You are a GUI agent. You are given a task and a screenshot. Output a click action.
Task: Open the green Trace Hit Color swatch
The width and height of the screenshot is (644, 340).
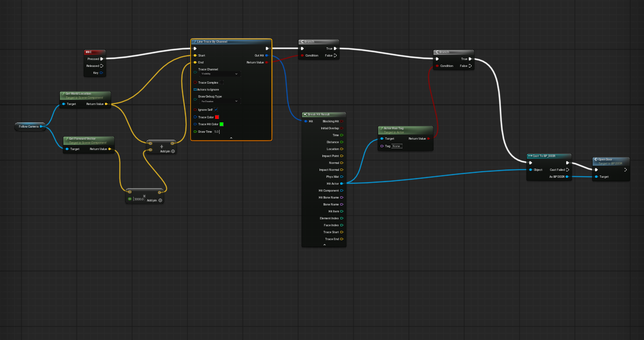point(221,124)
